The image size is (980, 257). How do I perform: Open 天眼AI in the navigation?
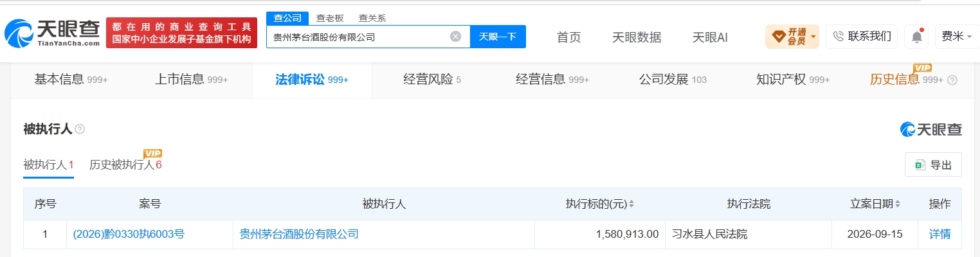710,37
